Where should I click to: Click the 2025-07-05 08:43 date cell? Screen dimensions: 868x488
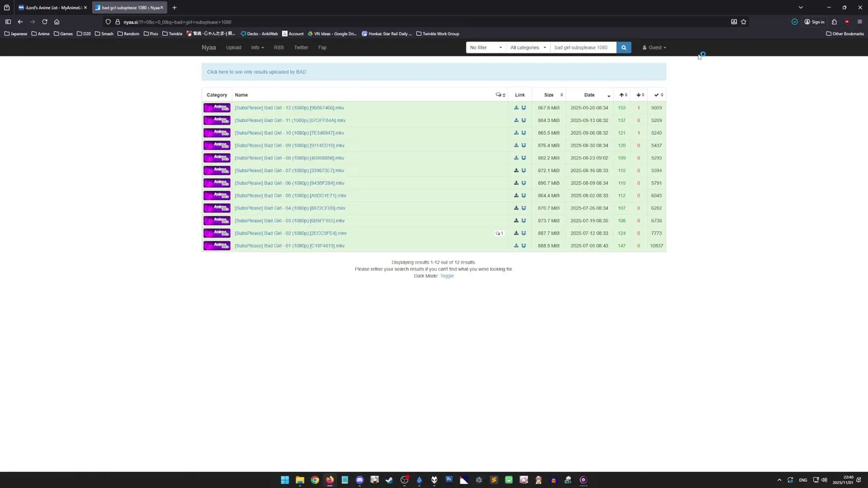click(589, 246)
